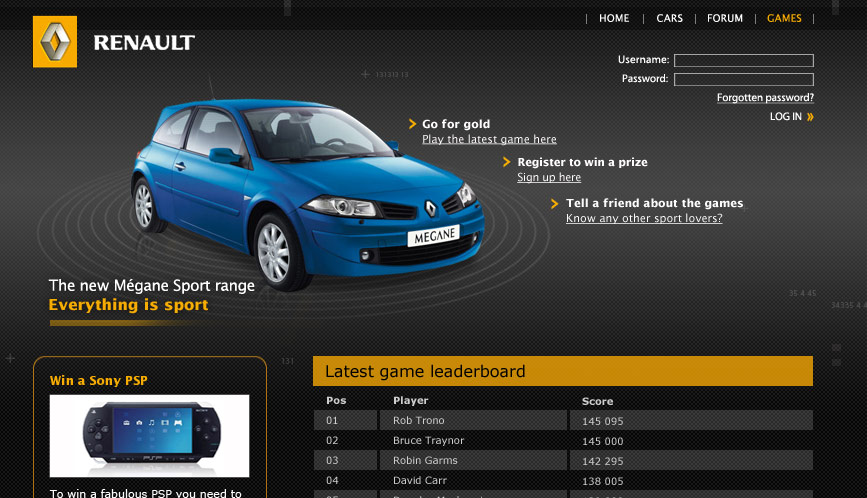Screen dimensions: 867x498
Task: Click the Renault diamond logo icon
Action: tap(55, 41)
